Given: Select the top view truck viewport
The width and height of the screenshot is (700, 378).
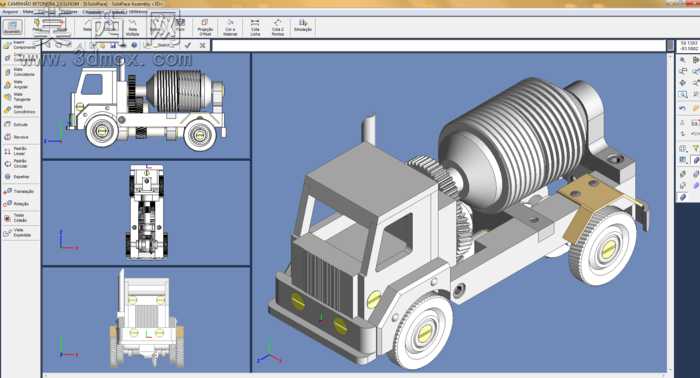Looking at the screenshot, I should 146,213.
